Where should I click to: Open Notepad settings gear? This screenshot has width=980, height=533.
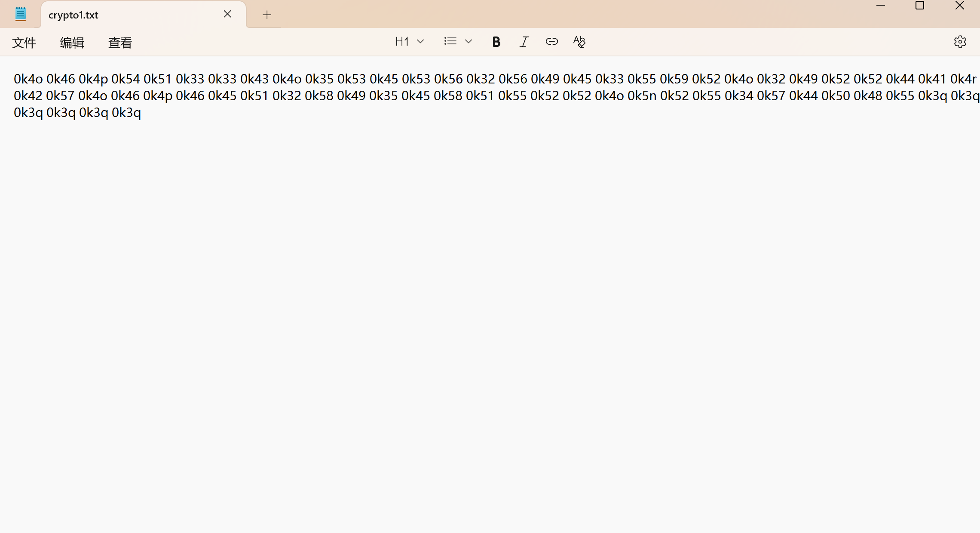(960, 42)
